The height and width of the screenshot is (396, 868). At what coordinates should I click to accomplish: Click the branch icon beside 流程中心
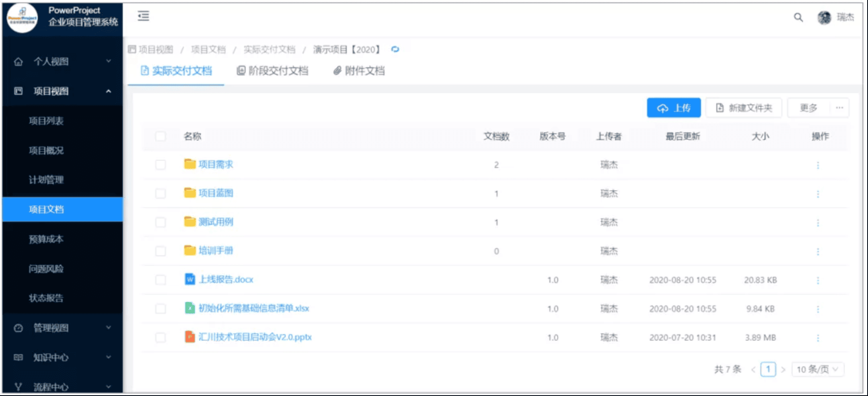point(18,387)
